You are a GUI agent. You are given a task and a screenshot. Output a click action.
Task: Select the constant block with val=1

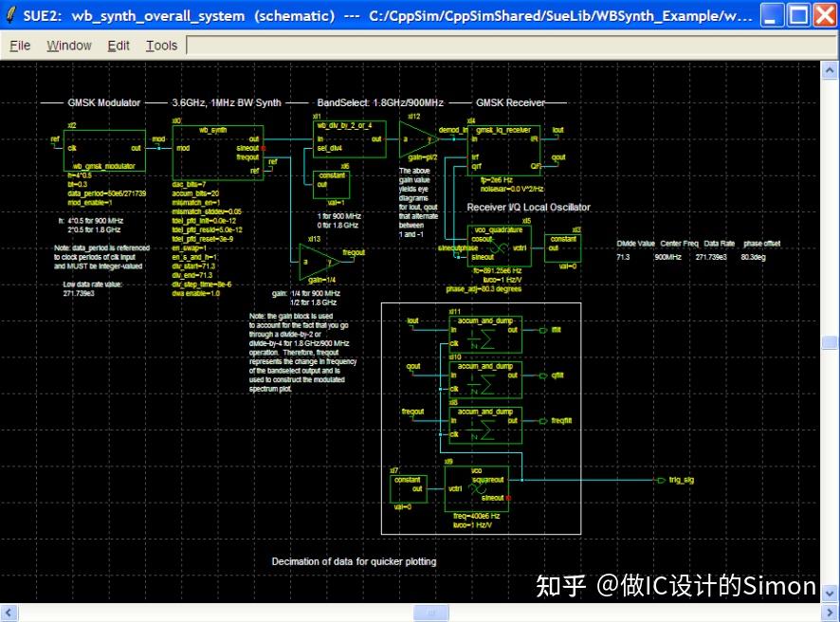tap(330, 182)
